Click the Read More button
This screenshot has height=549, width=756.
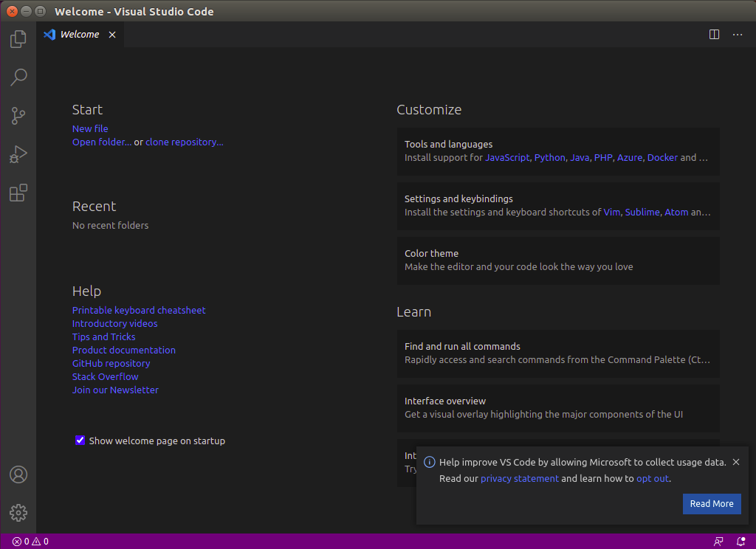click(712, 504)
